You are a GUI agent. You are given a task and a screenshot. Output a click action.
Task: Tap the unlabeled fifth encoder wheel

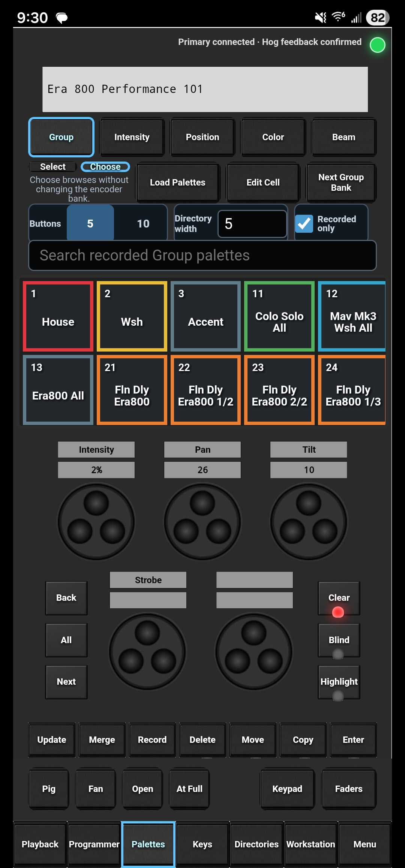click(254, 652)
